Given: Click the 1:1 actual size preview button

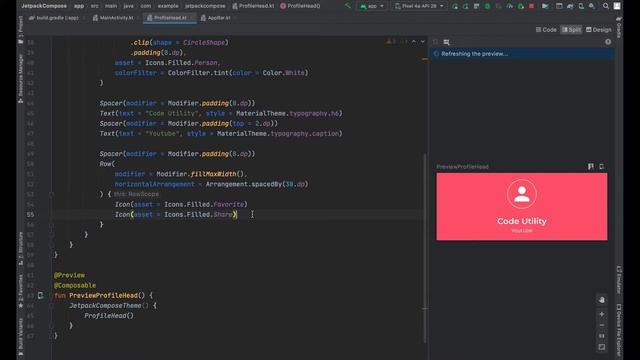Looking at the screenshot, I should click(602, 336).
